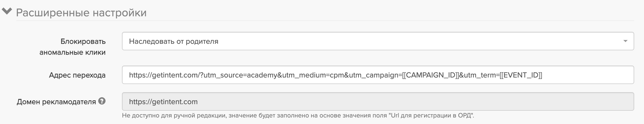Image resolution: width=644 pixels, height=124 pixels.
Task: Place cursor on [[EVENT_ID]] macro in URL
Action: 521,75
